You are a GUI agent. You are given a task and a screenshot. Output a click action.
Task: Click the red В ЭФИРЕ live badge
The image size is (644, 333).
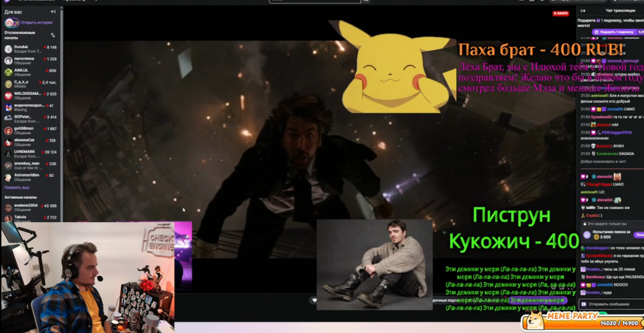pos(561,13)
